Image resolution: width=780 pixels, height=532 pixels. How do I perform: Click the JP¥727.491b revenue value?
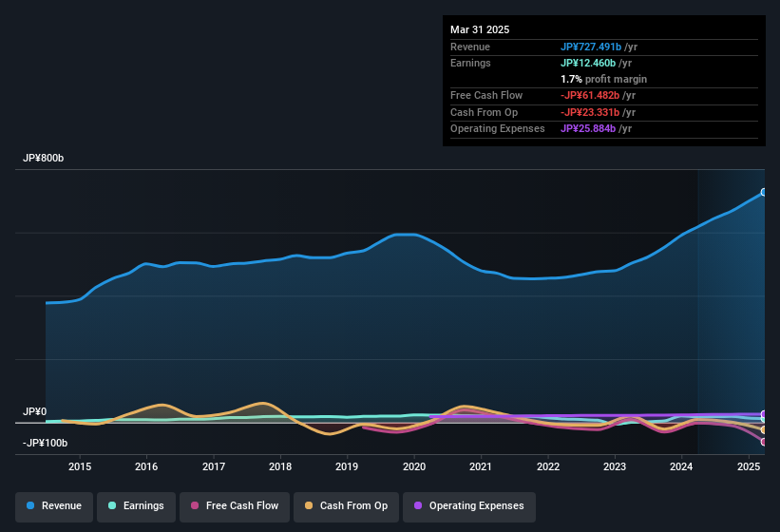(591, 47)
